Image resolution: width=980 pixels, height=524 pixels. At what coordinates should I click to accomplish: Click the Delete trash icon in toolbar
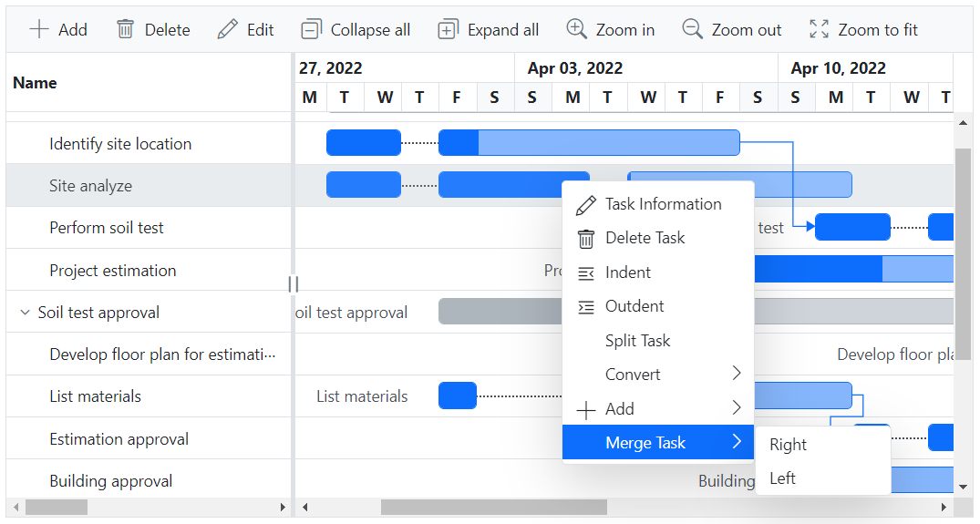[x=125, y=29]
